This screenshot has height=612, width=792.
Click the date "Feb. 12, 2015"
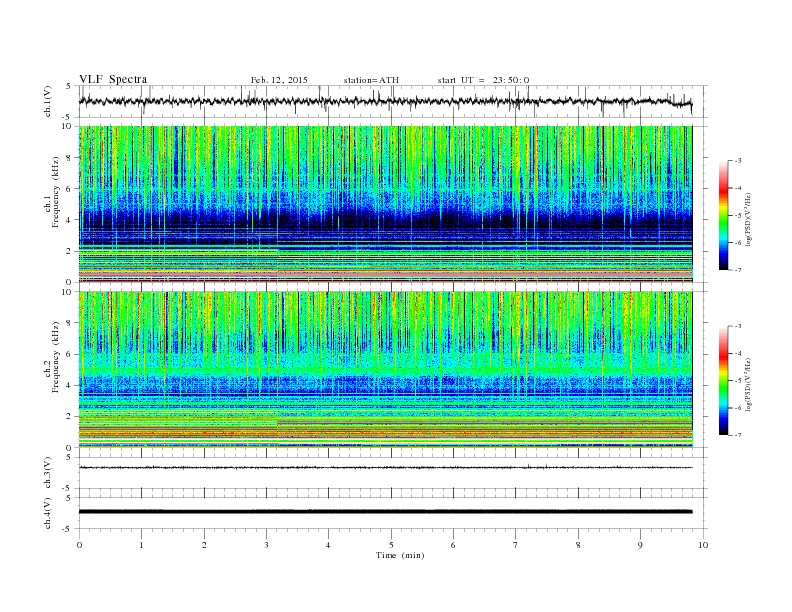(279, 80)
